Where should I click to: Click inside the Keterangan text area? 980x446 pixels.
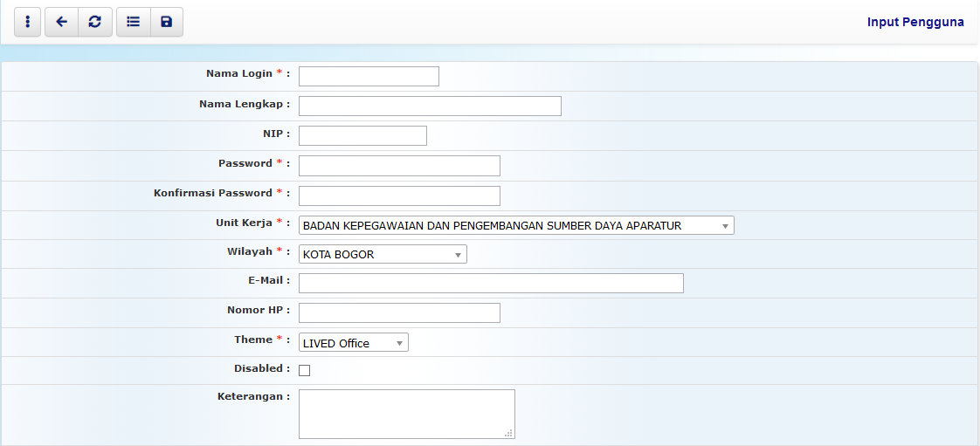coord(406,413)
